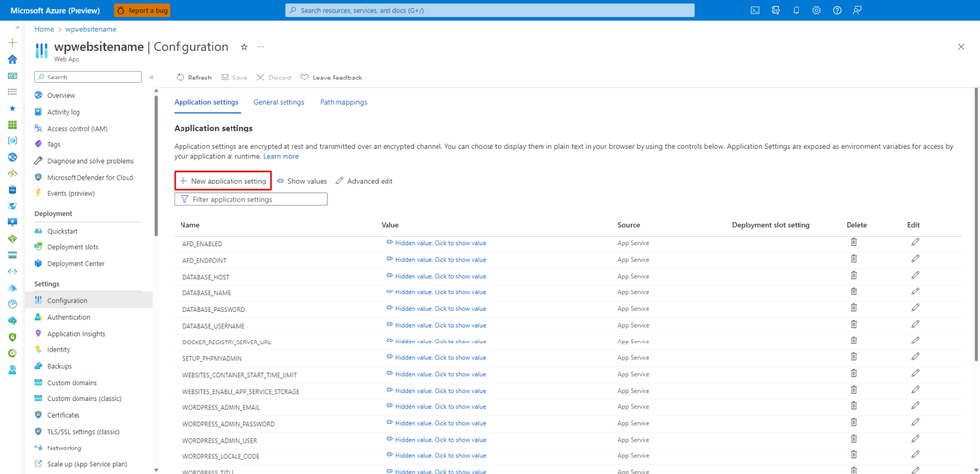Delete the DATABASE_PASSWORD setting
The image size is (980, 474).
(853, 308)
